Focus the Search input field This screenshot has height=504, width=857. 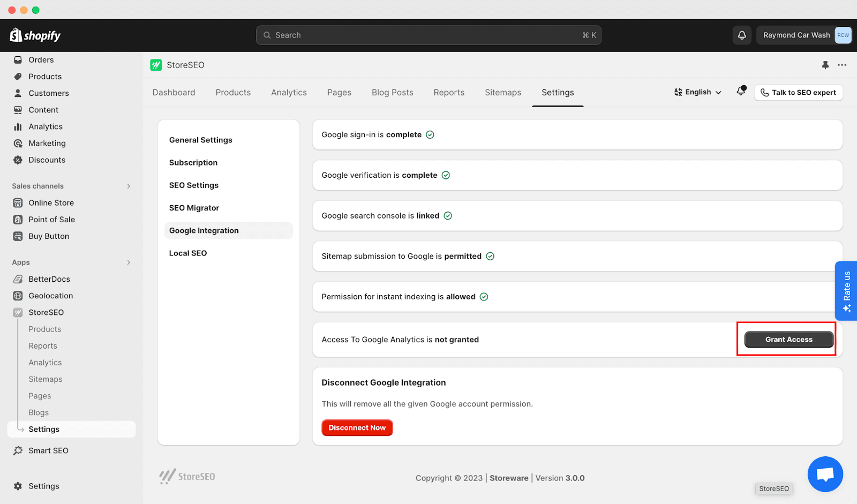pos(428,35)
